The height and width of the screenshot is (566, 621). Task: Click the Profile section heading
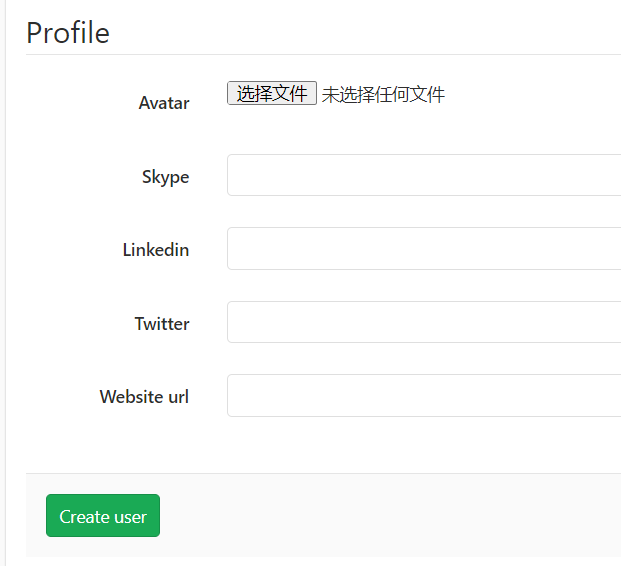pos(68,32)
